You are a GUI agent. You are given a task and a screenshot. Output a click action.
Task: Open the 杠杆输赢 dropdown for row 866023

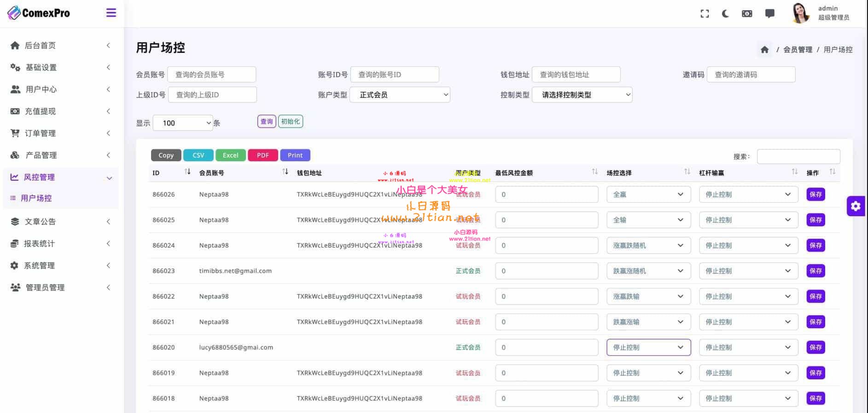(748, 271)
